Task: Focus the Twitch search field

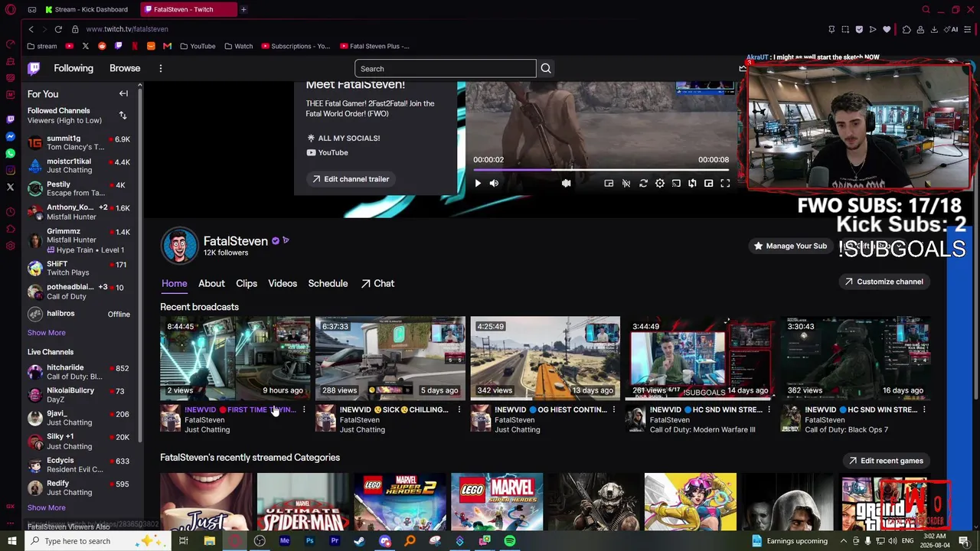Action: 446,69
